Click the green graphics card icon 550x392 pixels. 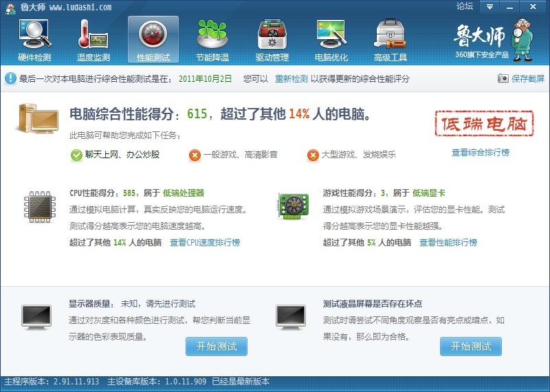294,206
